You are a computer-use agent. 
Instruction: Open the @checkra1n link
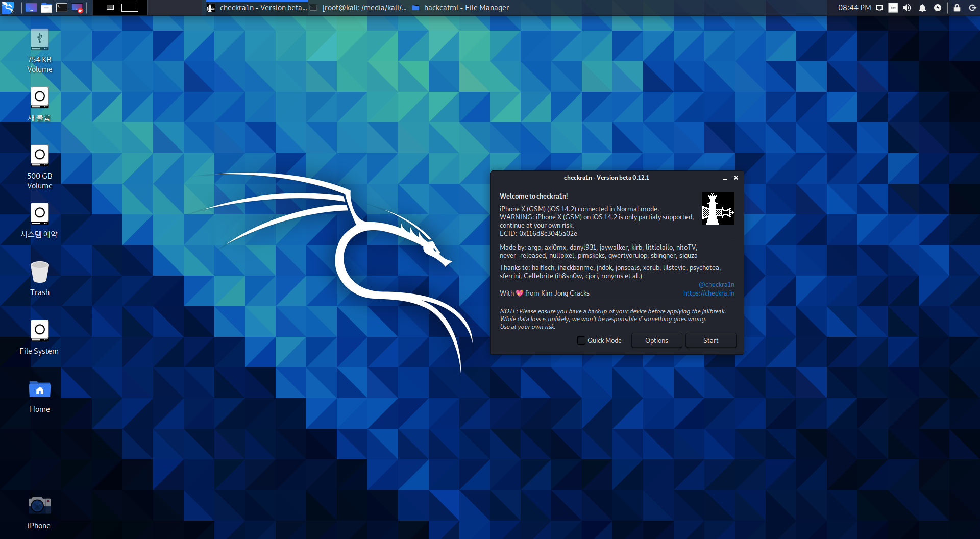pos(717,285)
